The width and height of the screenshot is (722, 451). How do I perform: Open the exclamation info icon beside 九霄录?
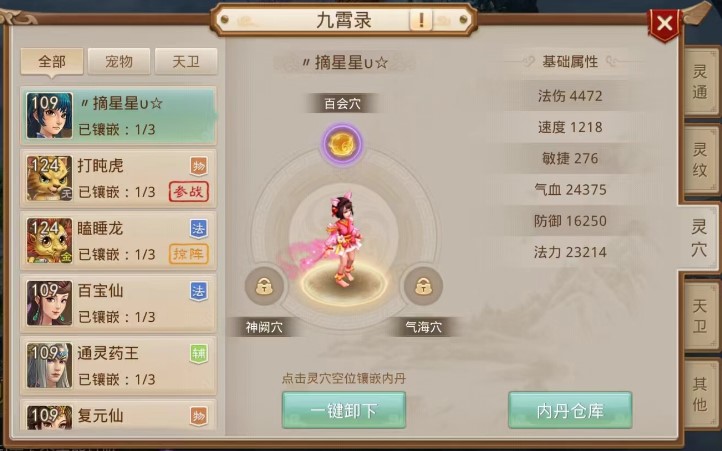pos(420,20)
